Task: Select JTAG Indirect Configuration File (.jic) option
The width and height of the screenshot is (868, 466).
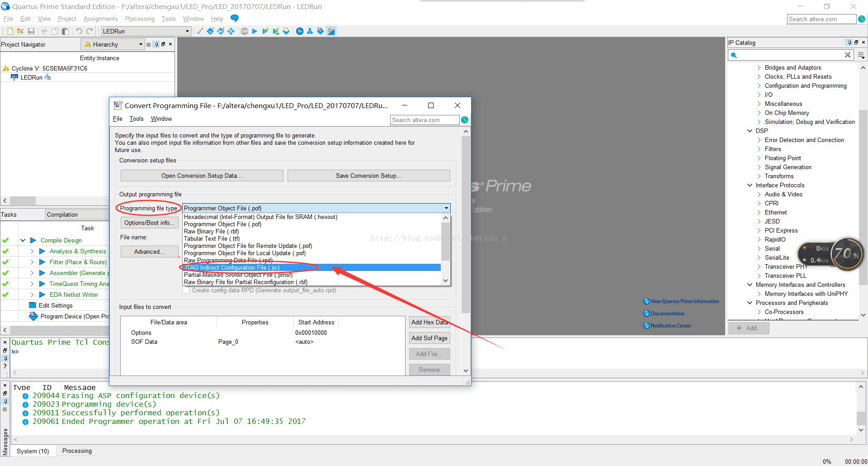Action: [x=311, y=267]
